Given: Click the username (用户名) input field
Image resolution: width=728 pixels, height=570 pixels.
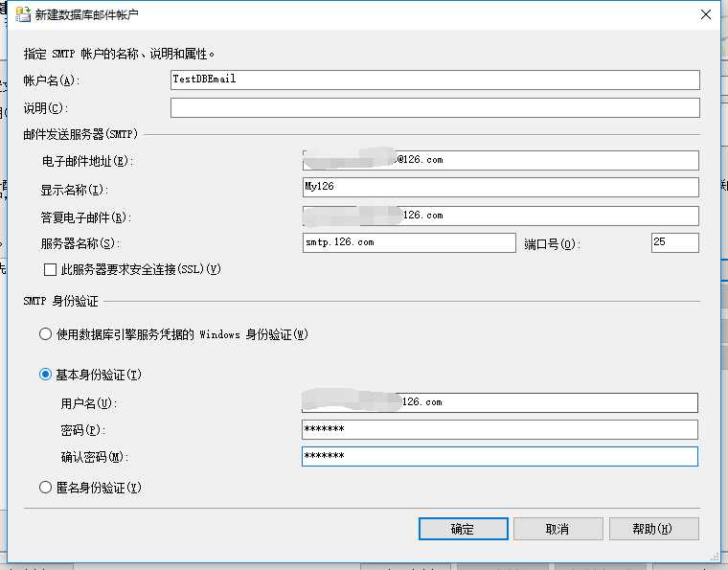Looking at the screenshot, I should [500, 402].
